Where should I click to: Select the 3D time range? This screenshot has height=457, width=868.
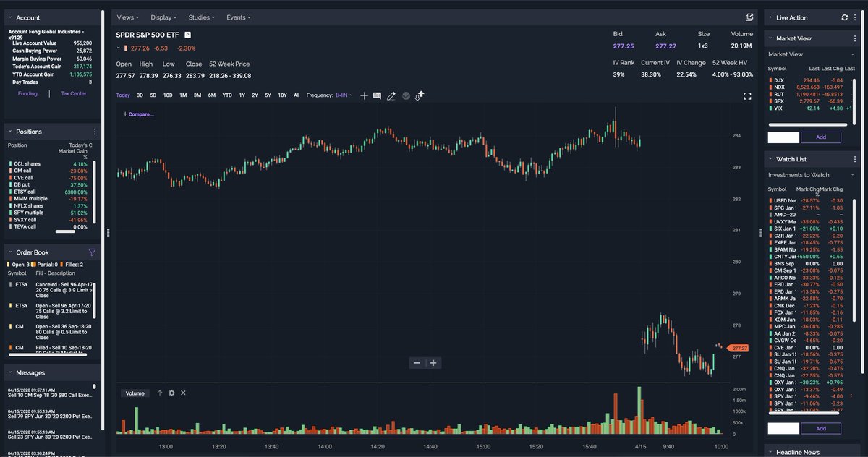pos(140,95)
